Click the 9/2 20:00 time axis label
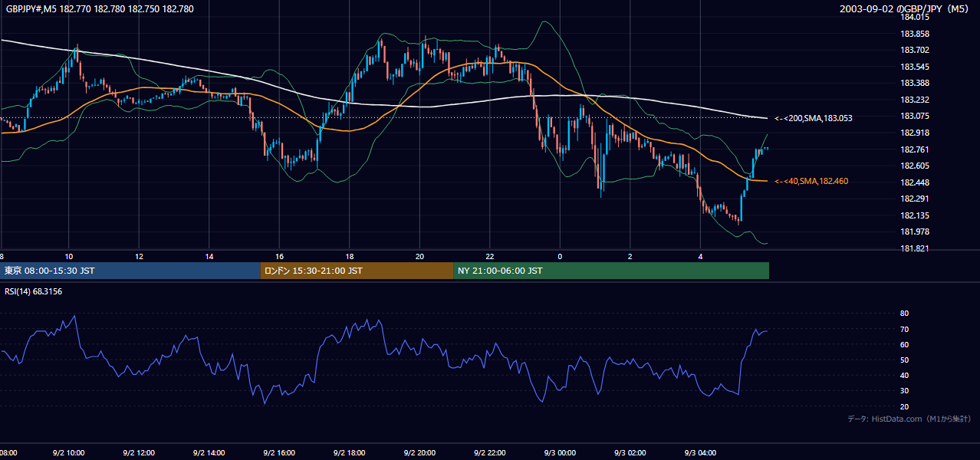This screenshot has height=460, width=980. [x=419, y=452]
